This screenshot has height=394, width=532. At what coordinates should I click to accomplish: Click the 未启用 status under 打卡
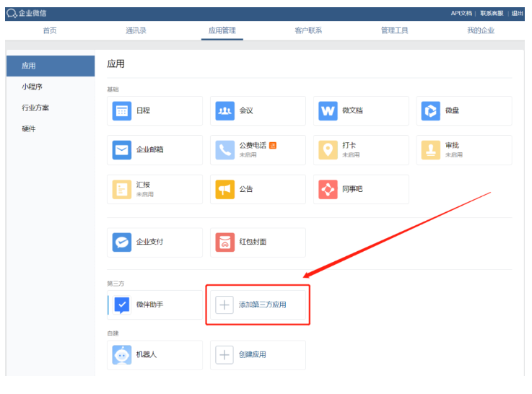coord(351,155)
